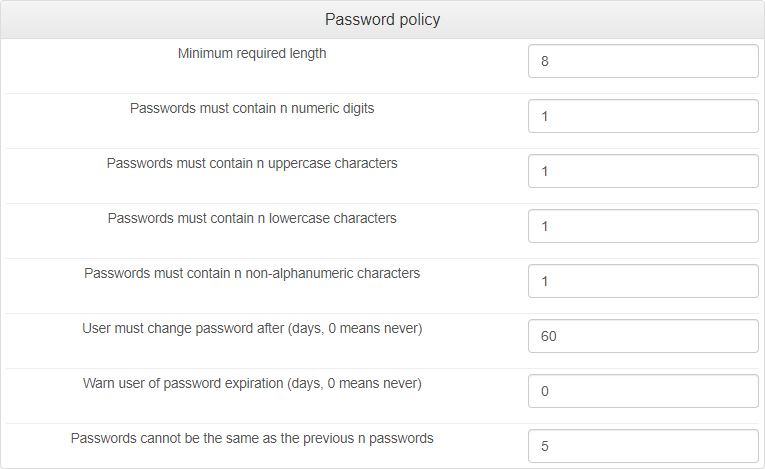Select the password expiration warning days field
This screenshot has height=469, width=765.
pyautogui.click(x=643, y=391)
